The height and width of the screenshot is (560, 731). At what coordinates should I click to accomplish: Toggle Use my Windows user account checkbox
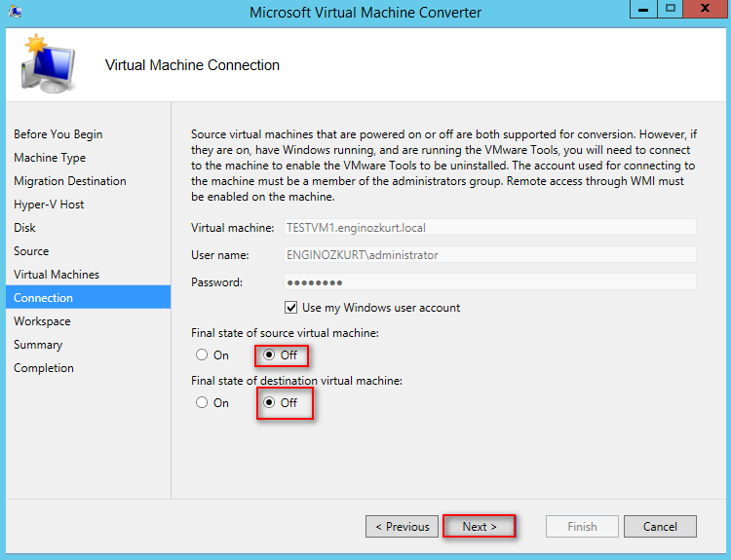click(x=290, y=308)
